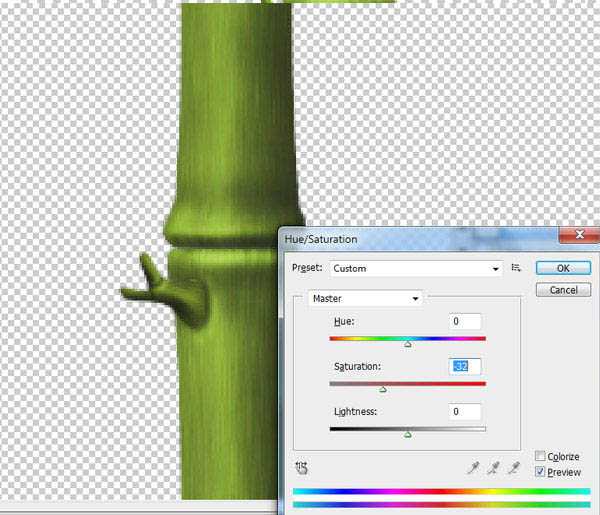Image resolution: width=600 pixels, height=515 pixels.
Task: Open the Preset dropdown showing Custom
Action: click(x=416, y=269)
